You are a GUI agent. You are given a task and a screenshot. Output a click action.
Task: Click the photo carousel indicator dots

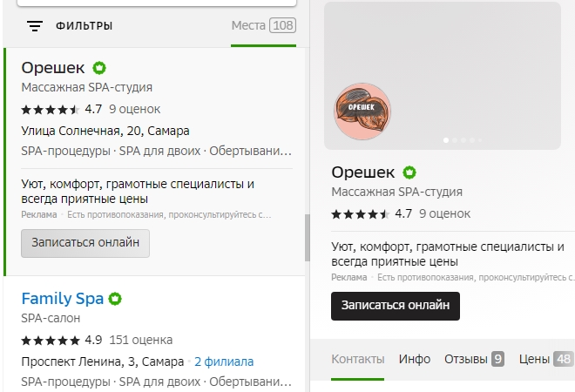point(459,139)
